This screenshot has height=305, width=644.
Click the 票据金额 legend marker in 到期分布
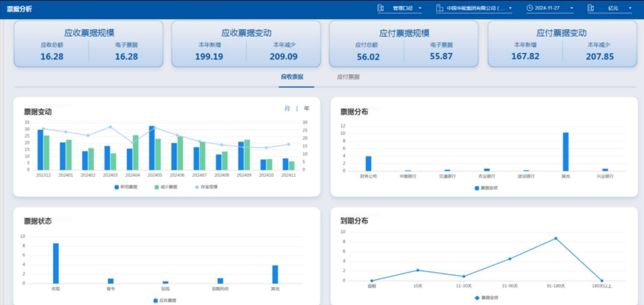[x=477, y=298]
